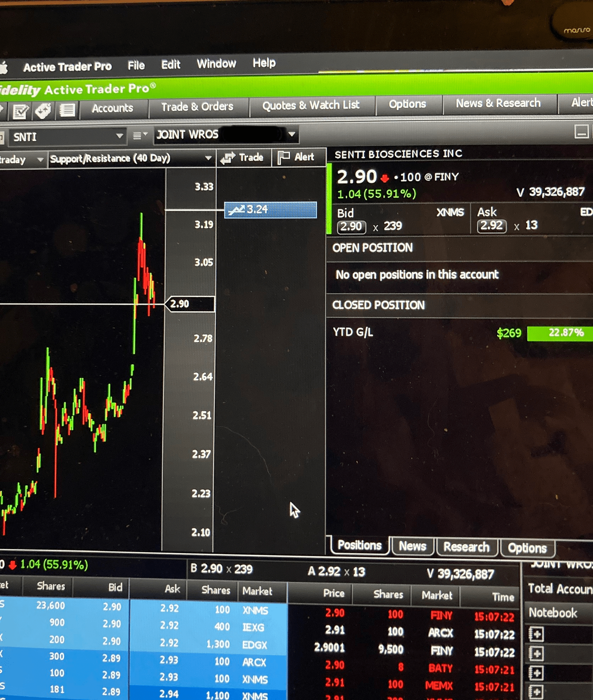Click the 2.90 current price marker on axis

click(x=190, y=304)
